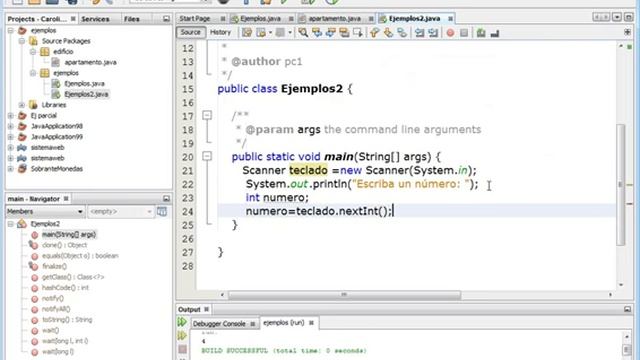
Task: Re-run ejemplos with green arrows icon
Action: coord(182,322)
